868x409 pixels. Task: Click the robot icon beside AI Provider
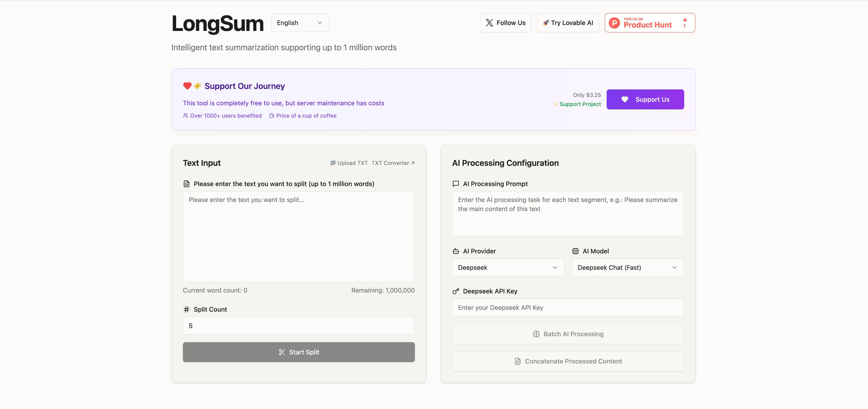456,251
